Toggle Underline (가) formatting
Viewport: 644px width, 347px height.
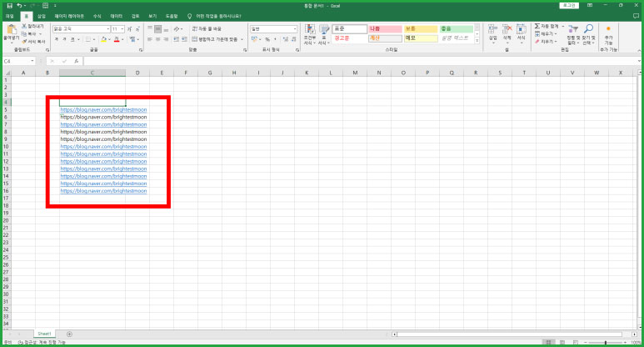(72, 39)
